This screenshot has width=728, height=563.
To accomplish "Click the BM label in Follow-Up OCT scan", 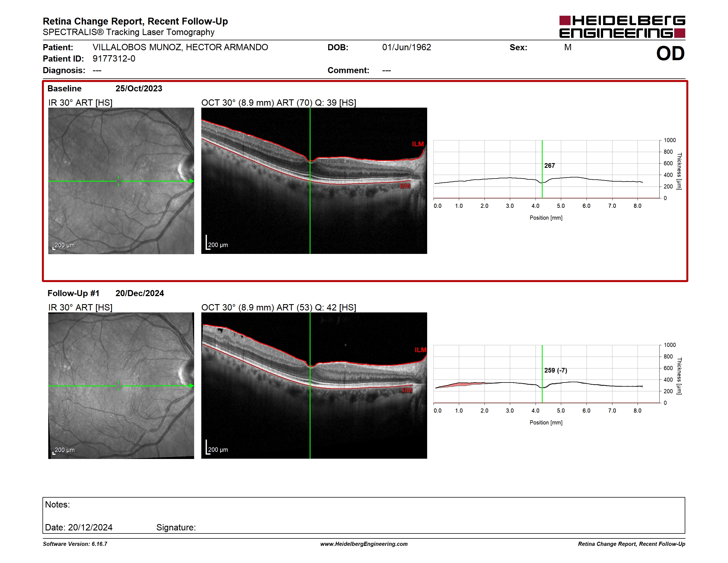I will pyautogui.click(x=407, y=390).
